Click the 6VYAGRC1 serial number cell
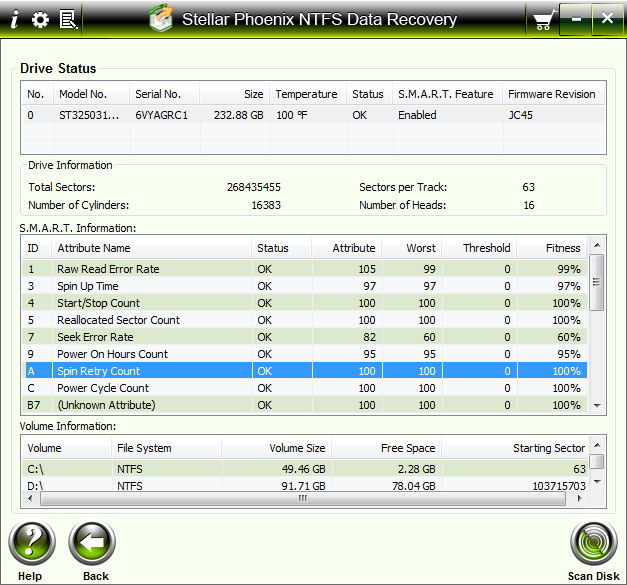The width and height of the screenshot is (627, 585). (x=162, y=115)
